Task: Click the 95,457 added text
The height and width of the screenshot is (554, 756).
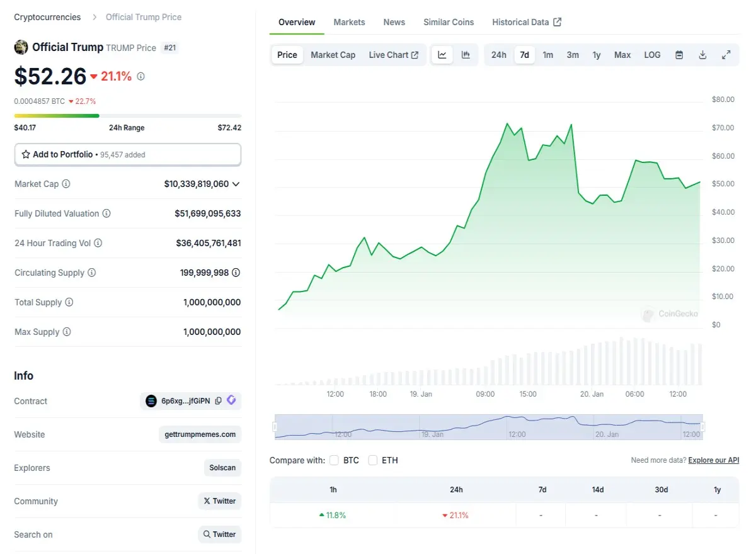Action: point(123,154)
